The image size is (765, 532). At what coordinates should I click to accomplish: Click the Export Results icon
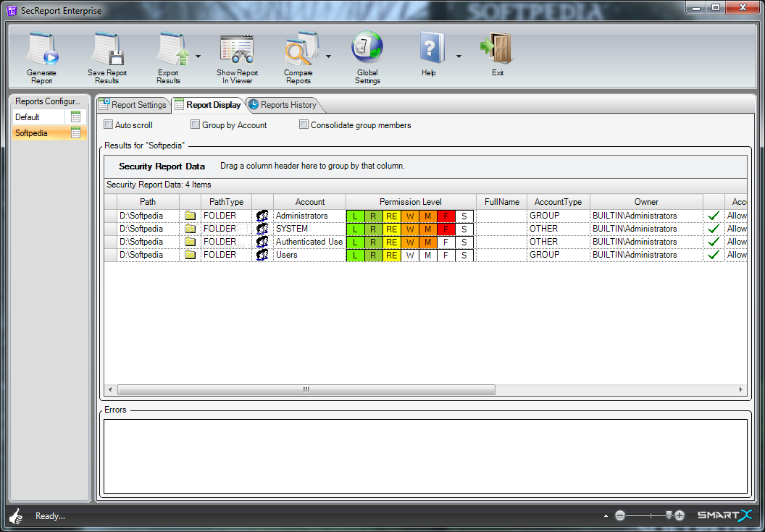click(x=172, y=48)
